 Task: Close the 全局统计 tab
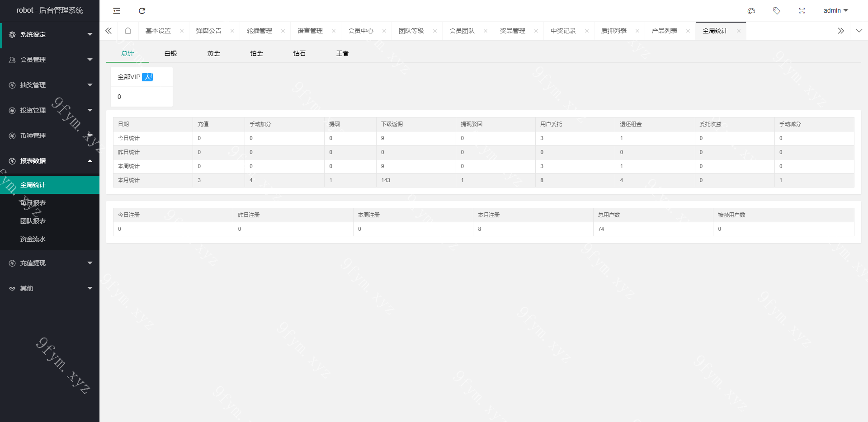point(739,31)
